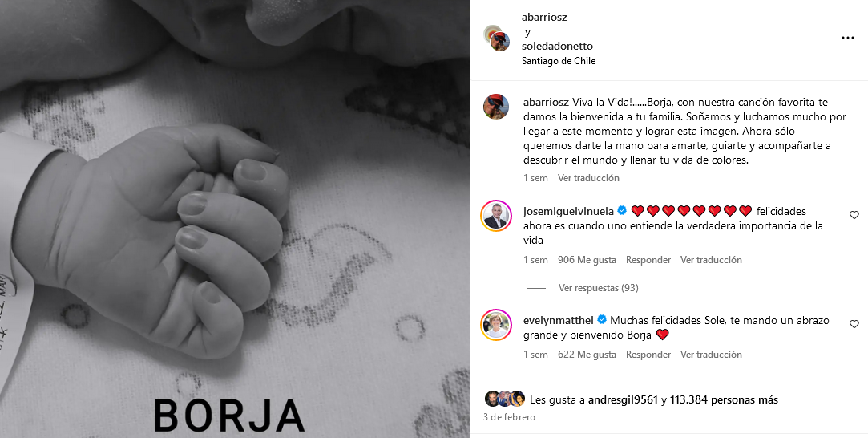Open list of 113.384 personas más
The height and width of the screenshot is (438, 868).
tap(724, 399)
